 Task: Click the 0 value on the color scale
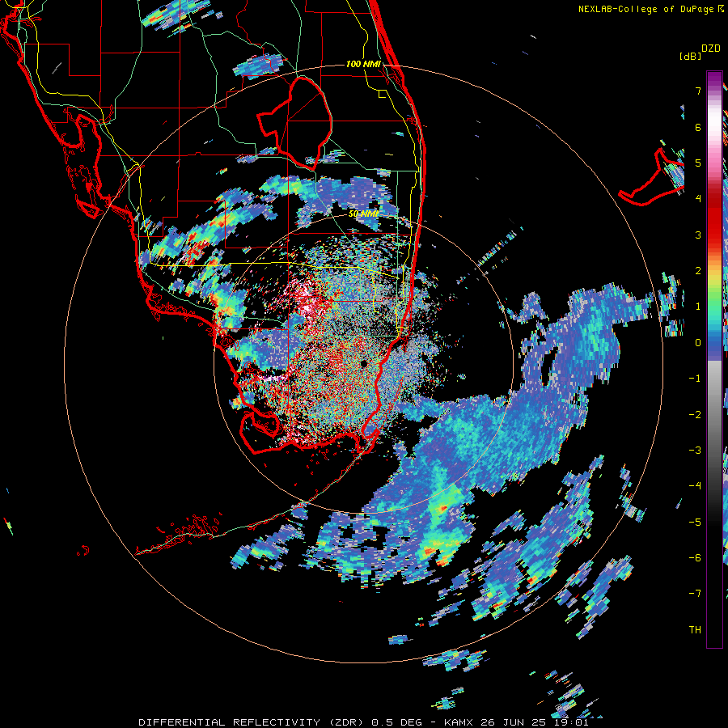(x=698, y=343)
